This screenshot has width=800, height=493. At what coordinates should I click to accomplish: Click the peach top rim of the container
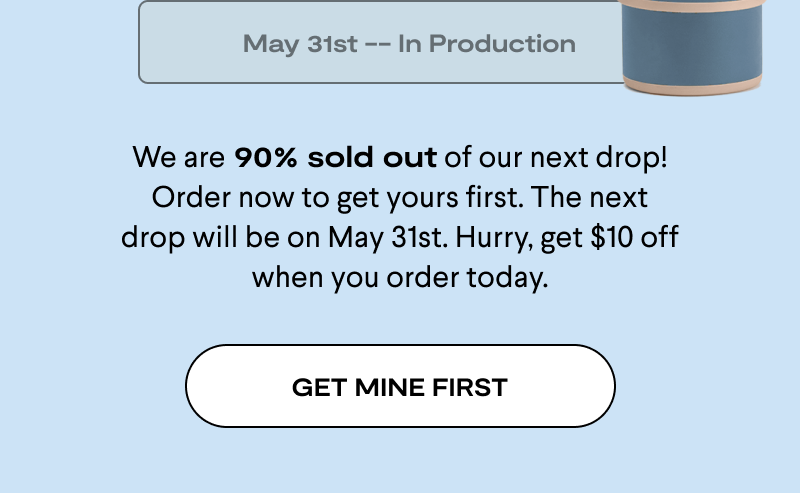[x=692, y=5]
